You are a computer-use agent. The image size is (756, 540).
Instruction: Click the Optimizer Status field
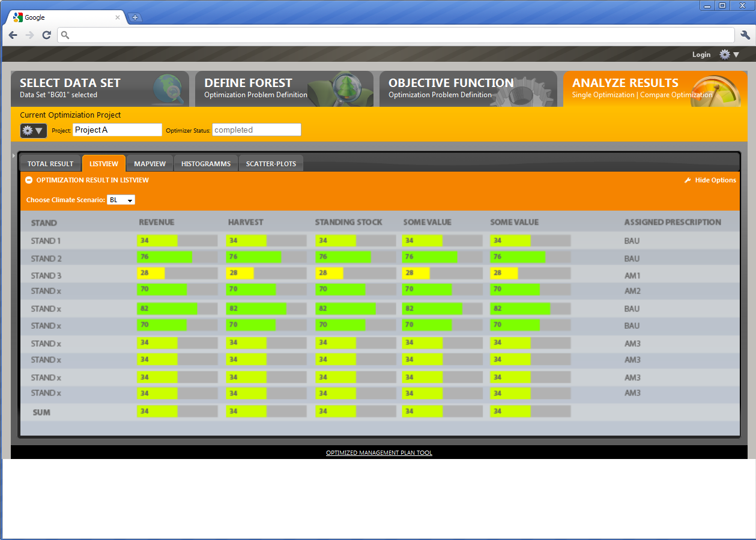(x=256, y=130)
